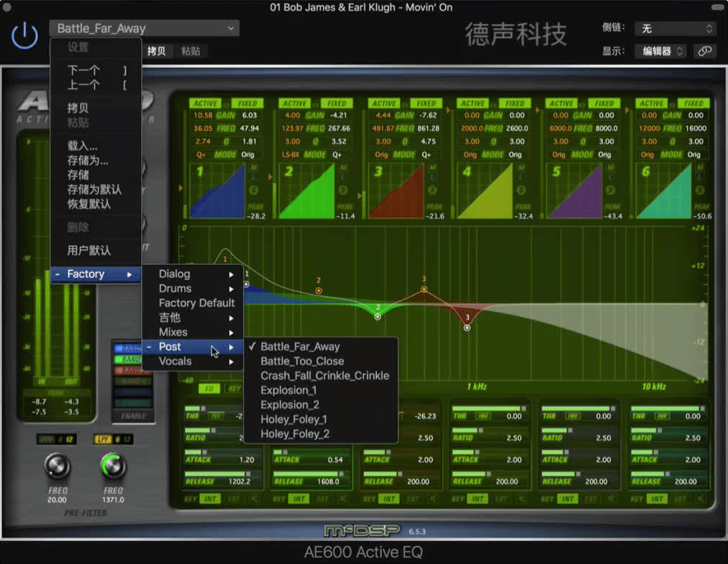Screen dimensions: 728x564
Task: Select the band 4 yellow curve thumbnail
Action: point(485,191)
